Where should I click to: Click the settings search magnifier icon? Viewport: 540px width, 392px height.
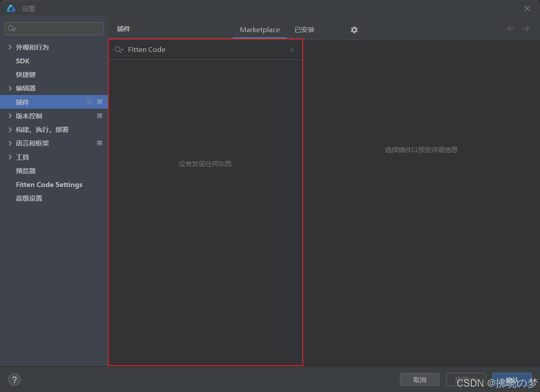coord(12,29)
